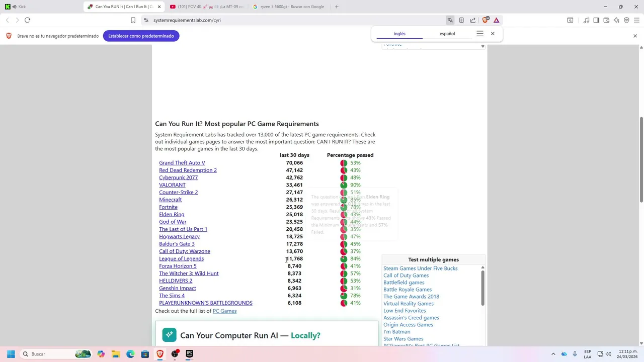Open Grand Theft Auto V link
Image resolution: width=644 pixels, height=362 pixels.
[x=182, y=163]
